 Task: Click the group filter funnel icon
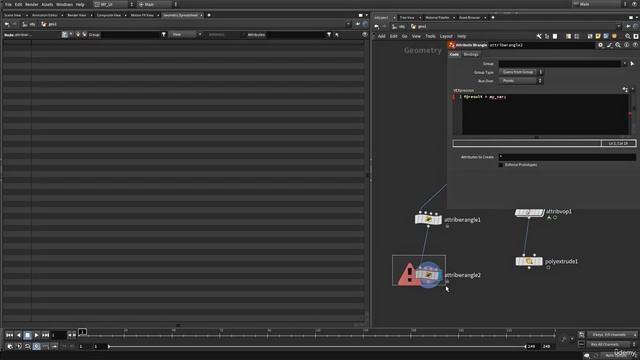164,35
